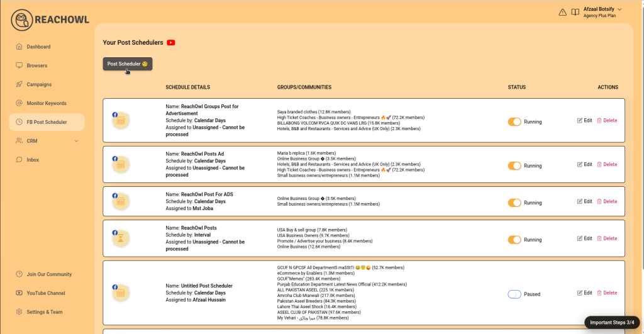Open the Afzaal Botsify account dropdown
This screenshot has width=644, height=334.
click(x=619, y=9)
